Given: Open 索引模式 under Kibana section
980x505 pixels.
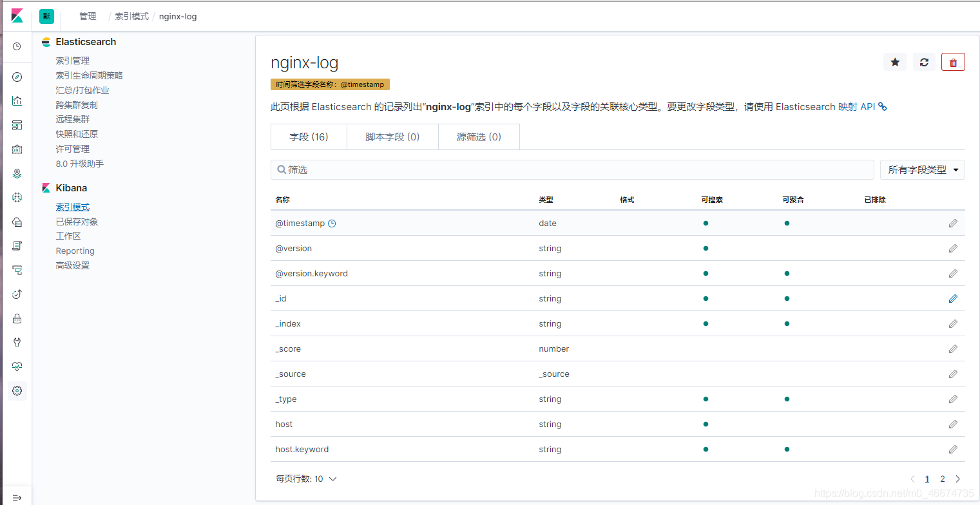Looking at the screenshot, I should tap(73, 207).
